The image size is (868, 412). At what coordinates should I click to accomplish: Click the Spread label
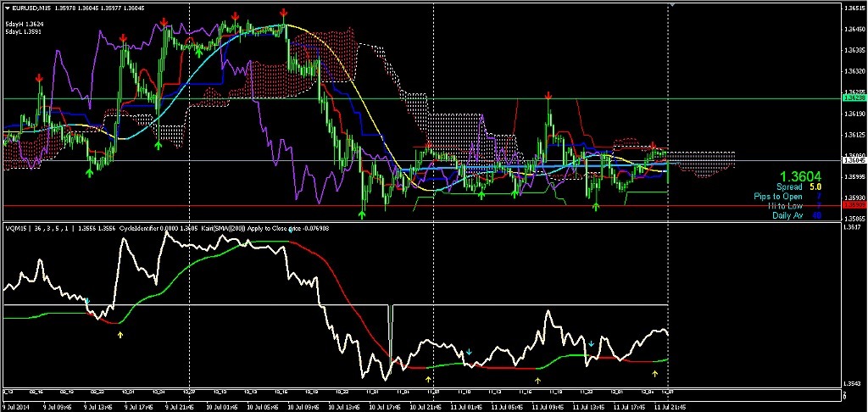pyautogui.click(x=789, y=187)
